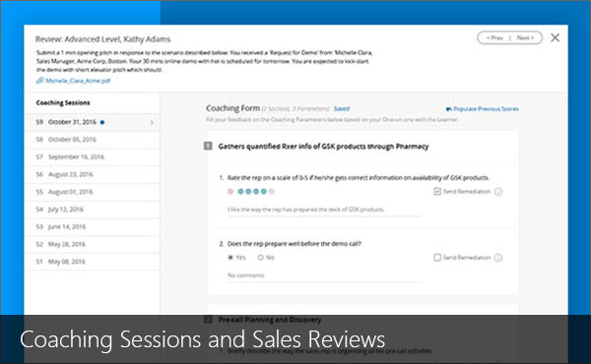591x364 pixels.
Task: Click the Coaching Form heading
Action: [x=232, y=108]
